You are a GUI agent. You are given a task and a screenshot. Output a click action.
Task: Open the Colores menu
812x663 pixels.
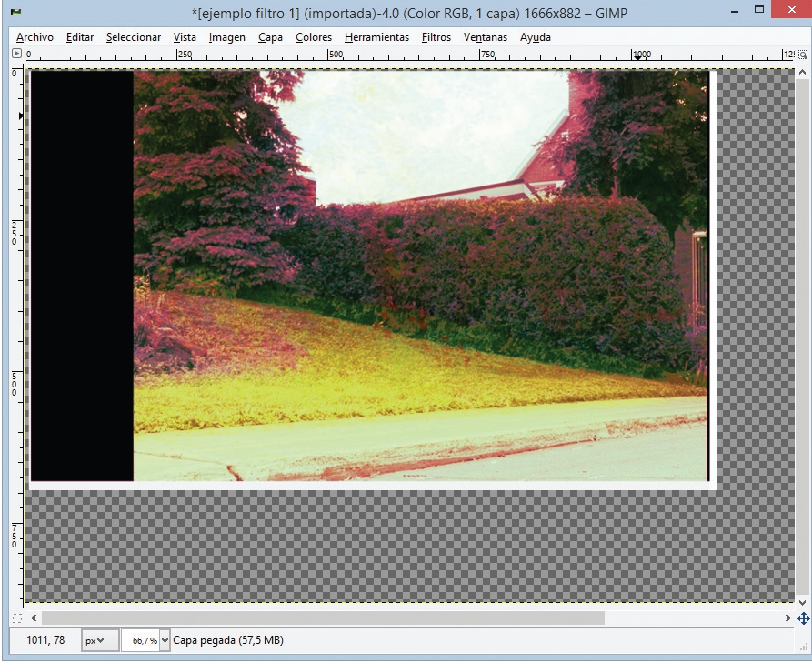click(314, 37)
